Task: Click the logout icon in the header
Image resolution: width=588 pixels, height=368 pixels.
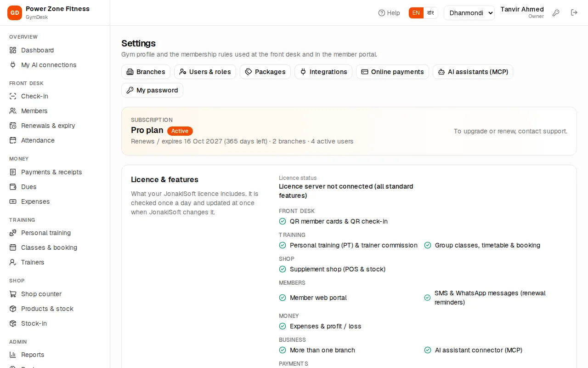Action: (x=574, y=13)
